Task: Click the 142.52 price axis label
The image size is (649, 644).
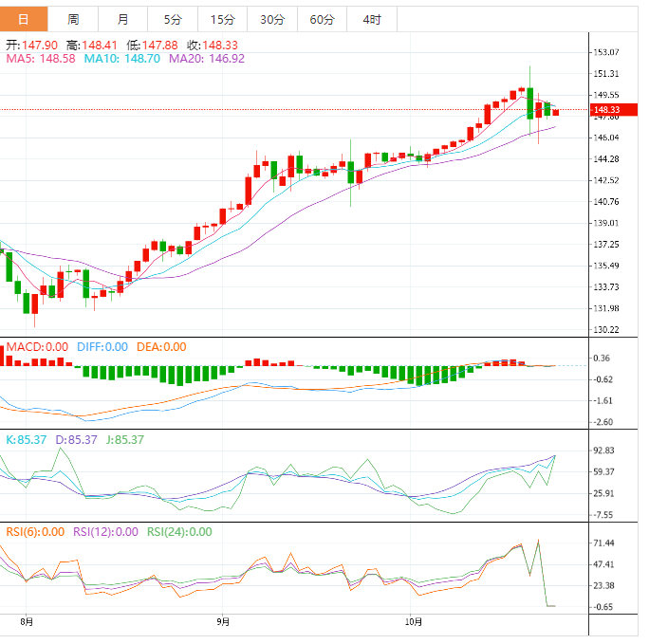Action: 606,180
